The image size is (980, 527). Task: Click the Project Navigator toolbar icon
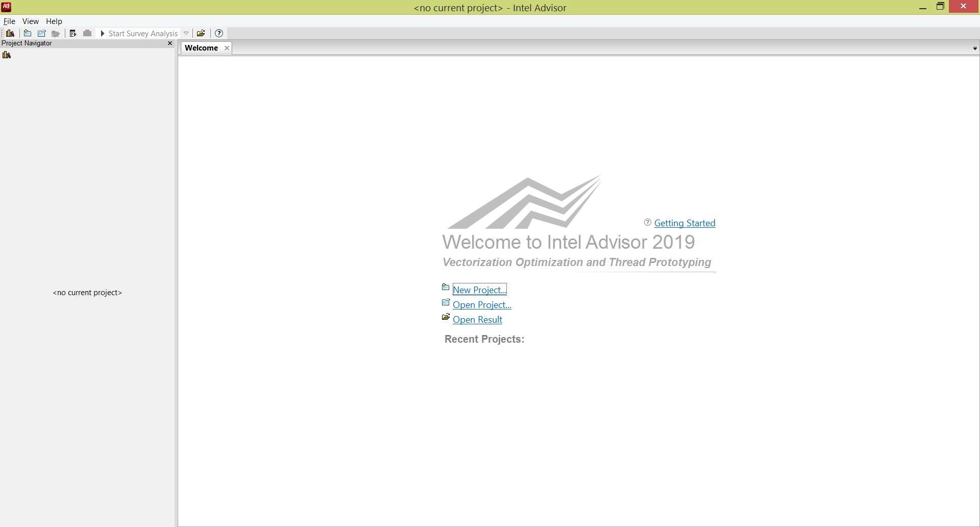pos(10,33)
